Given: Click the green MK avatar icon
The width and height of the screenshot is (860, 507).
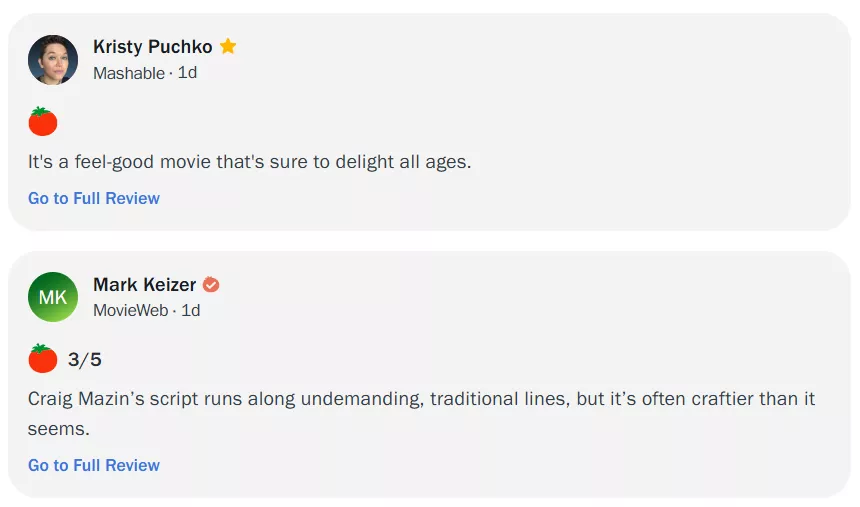Looking at the screenshot, I should 53,297.
